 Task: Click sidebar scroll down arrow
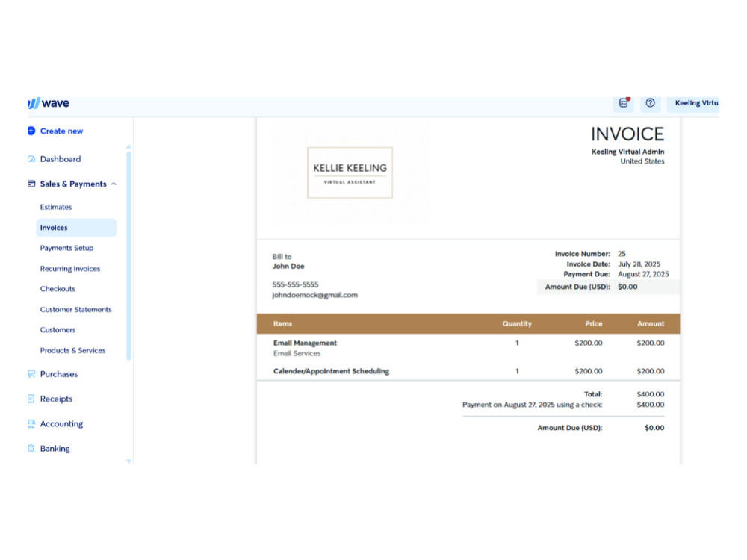[128, 461]
